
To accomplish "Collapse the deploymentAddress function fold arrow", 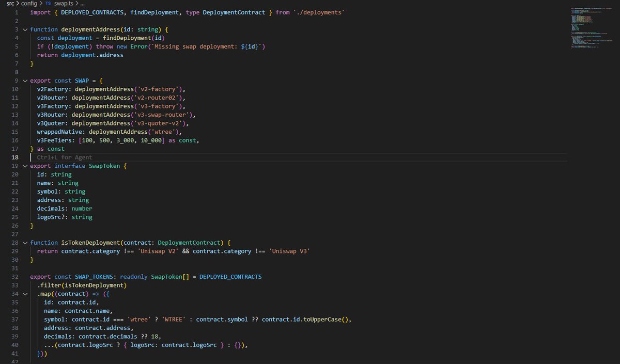I will pos(25,29).
